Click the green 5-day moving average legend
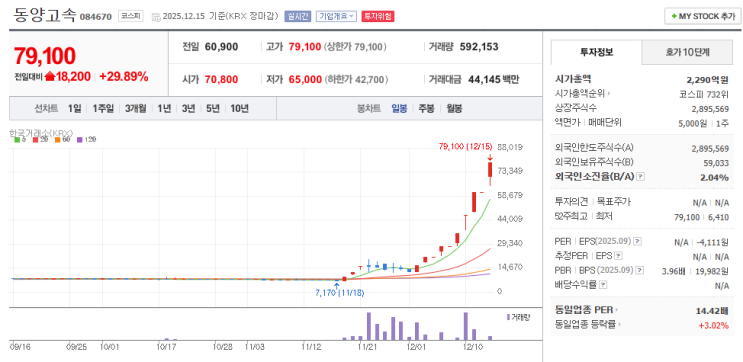This screenshot has height=362, width=743. (19, 140)
